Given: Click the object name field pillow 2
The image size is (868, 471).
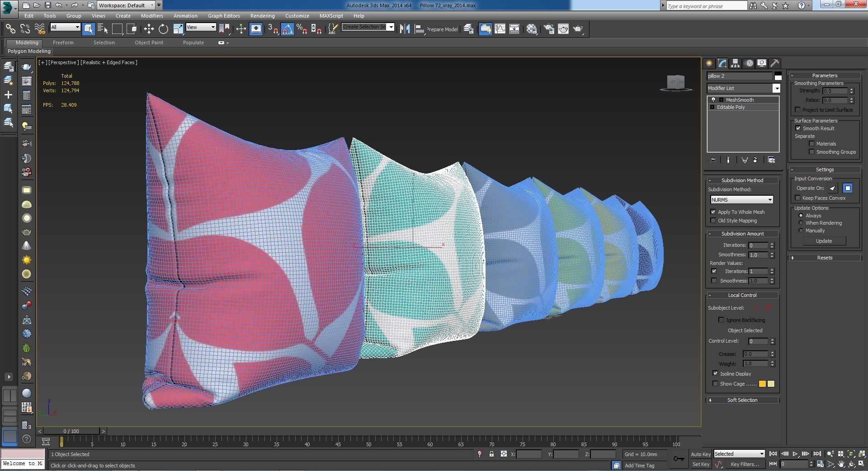Looking at the screenshot, I should pos(740,76).
